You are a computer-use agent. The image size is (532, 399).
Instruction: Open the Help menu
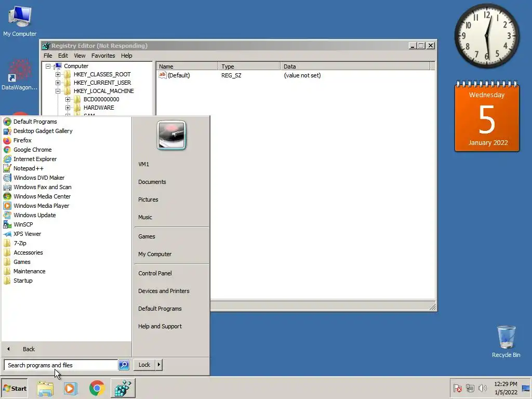[127, 56]
